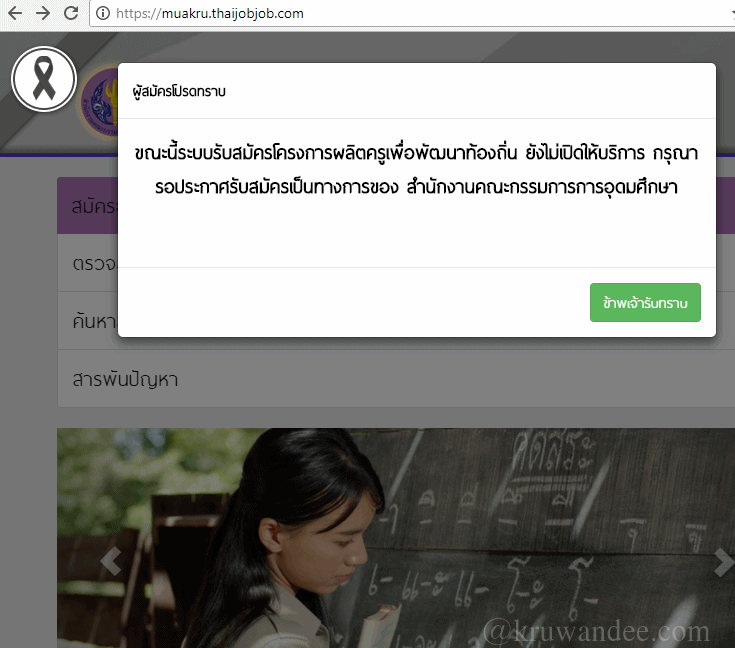This screenshot has width=735, height=648.
Task: Click the @kruwandee.com watermark text
Action: pos(596,631)
